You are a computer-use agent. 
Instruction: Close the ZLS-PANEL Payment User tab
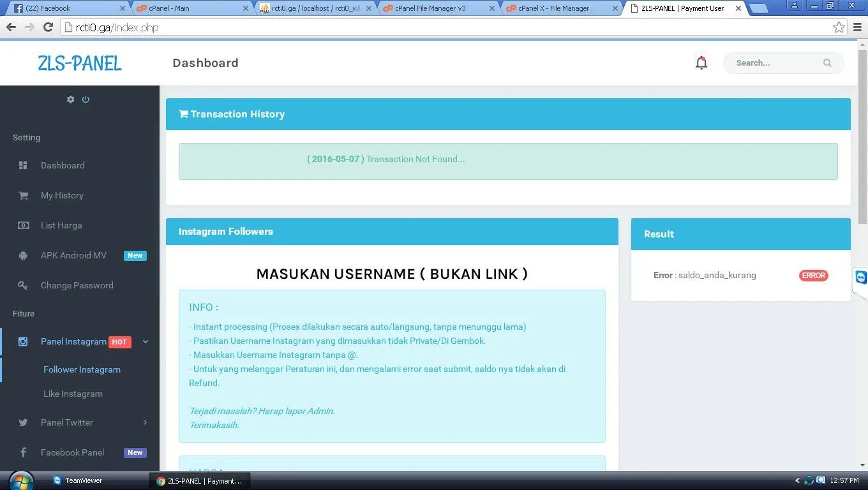[738, 8]
